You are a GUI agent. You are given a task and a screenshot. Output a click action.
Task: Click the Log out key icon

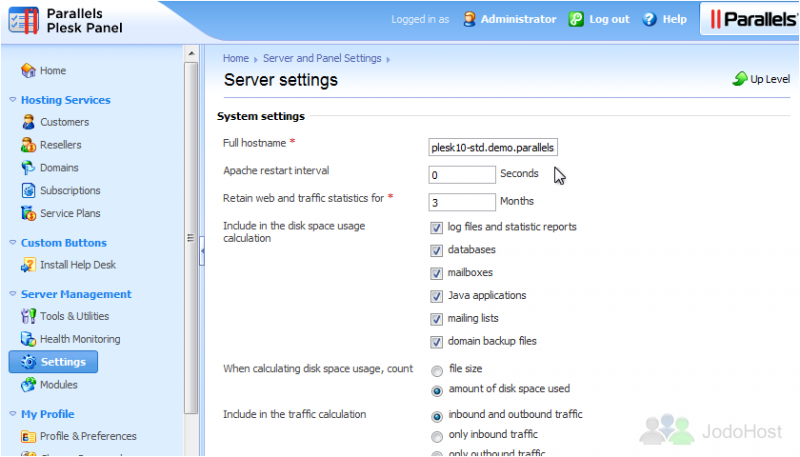point(576,19)
